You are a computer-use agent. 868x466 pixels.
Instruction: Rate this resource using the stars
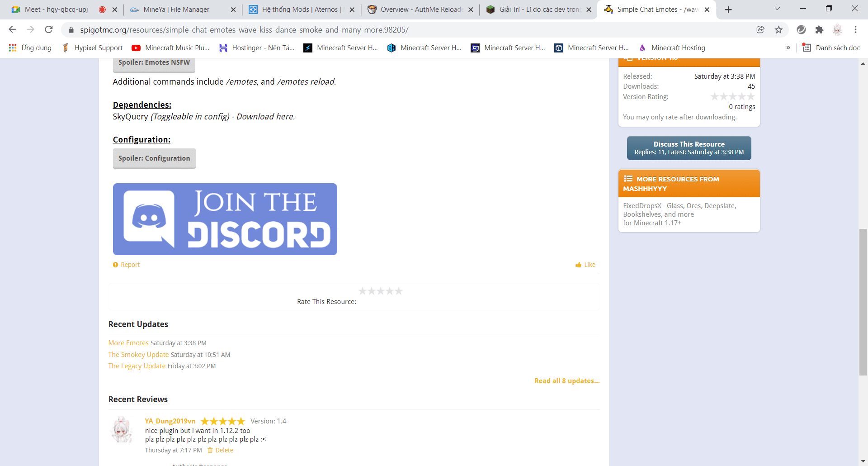[x=380, y=291]
